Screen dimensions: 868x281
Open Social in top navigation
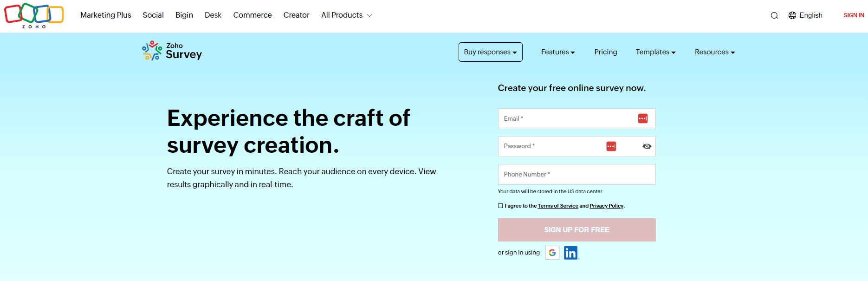(153, 15)
